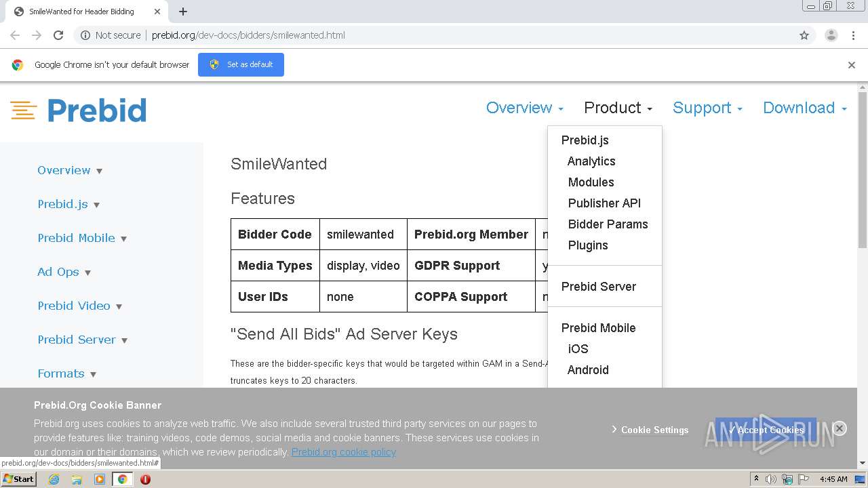
Task: Open Publisher API from the Product menu
Action: click(604, 203)
